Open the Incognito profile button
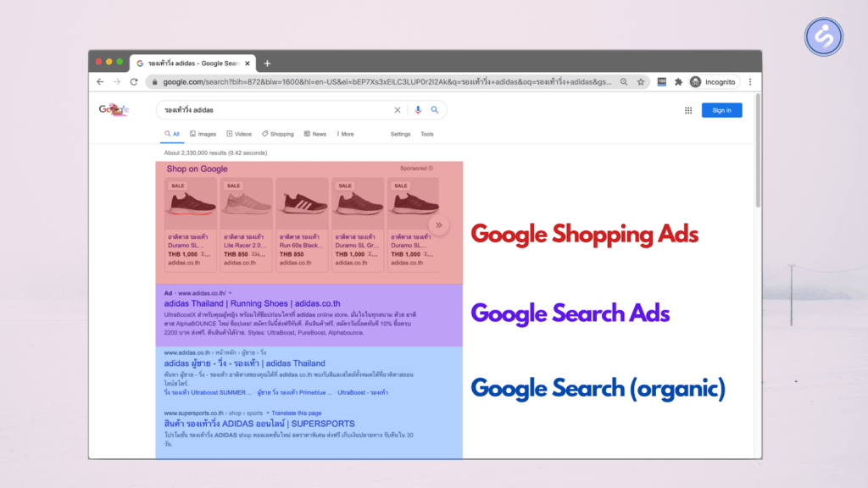 click(714, 82)
